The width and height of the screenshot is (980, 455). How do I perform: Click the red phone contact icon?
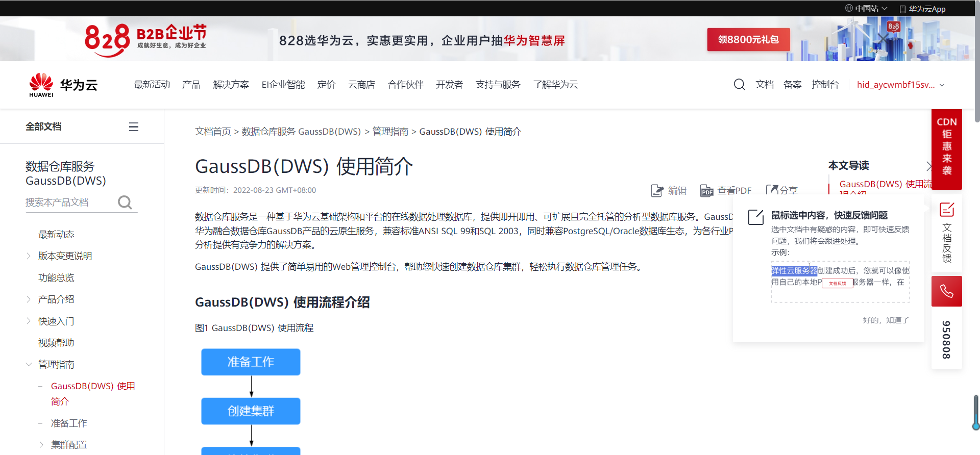(947, 291)
